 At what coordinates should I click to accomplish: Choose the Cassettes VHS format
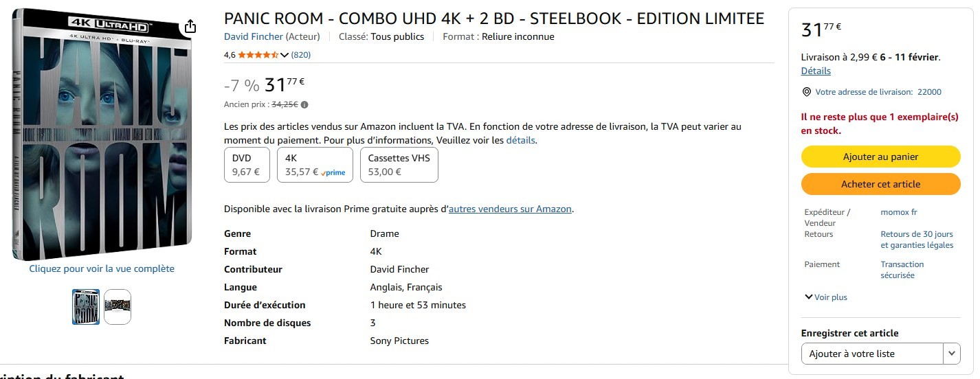tap(399, 165)
